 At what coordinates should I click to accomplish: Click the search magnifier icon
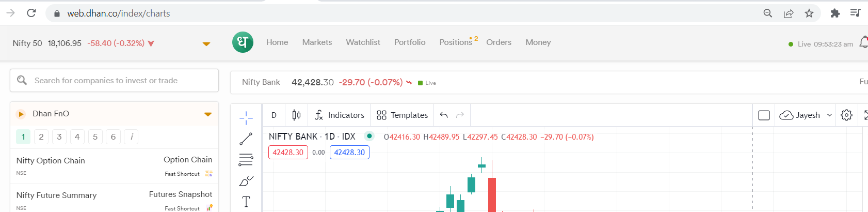tap(22, 80)
